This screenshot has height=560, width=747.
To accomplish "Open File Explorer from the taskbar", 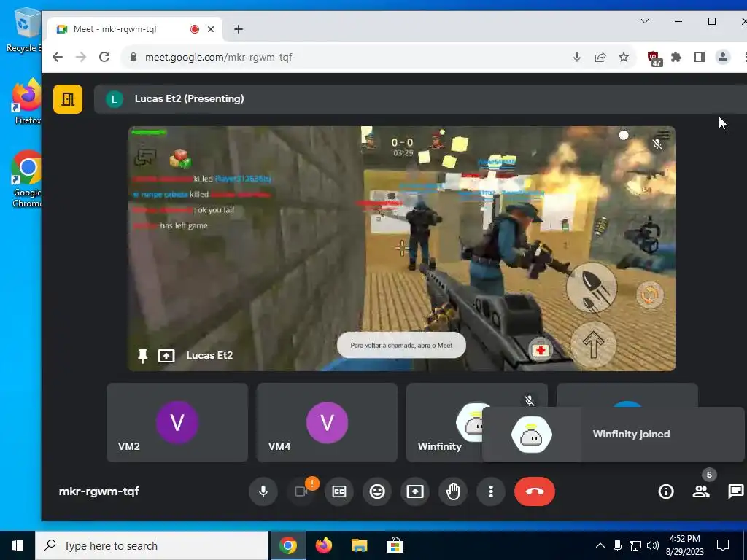I will pyautogui.click(x=359, y=545).
